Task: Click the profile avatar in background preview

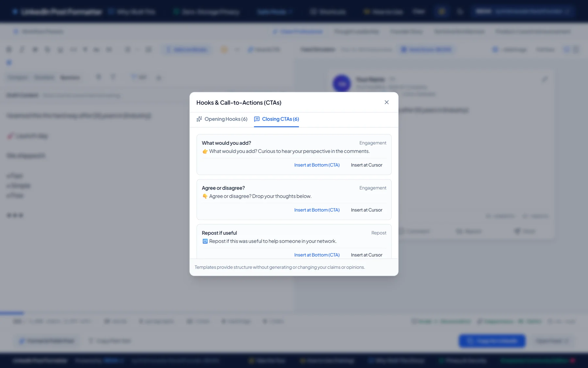Action: click(342, 84)
